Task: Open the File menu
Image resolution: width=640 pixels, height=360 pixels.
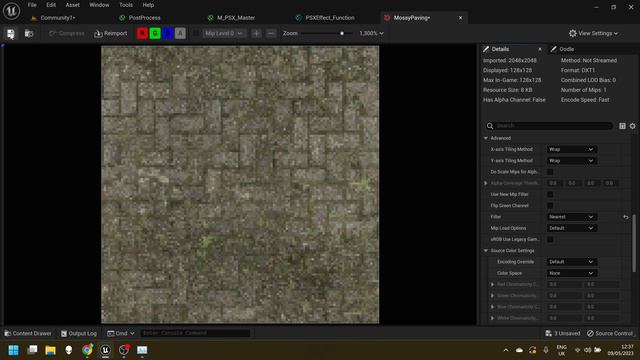Action: point(32,5)
